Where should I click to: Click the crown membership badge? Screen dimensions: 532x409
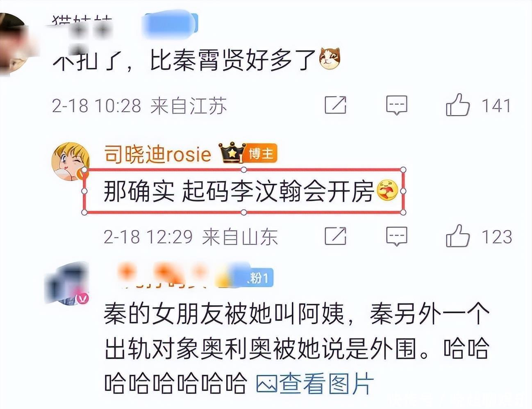[x=232, y=153]
